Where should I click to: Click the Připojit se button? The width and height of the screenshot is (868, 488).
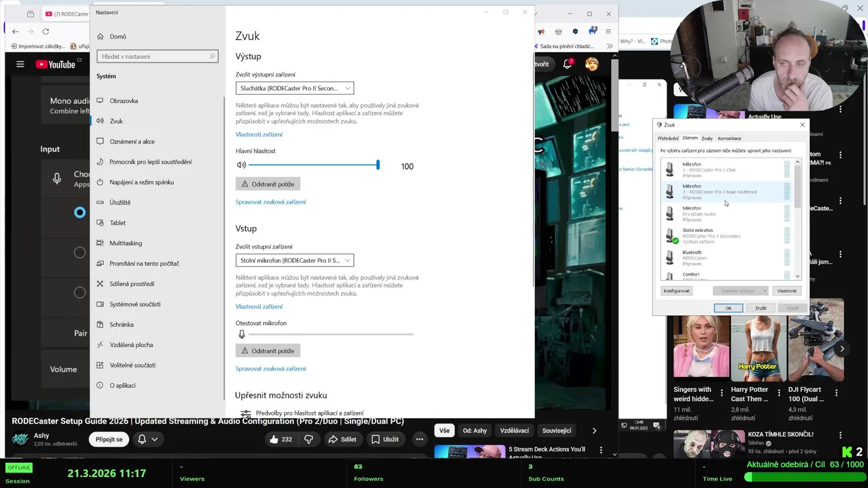click(x=109, y=439)
